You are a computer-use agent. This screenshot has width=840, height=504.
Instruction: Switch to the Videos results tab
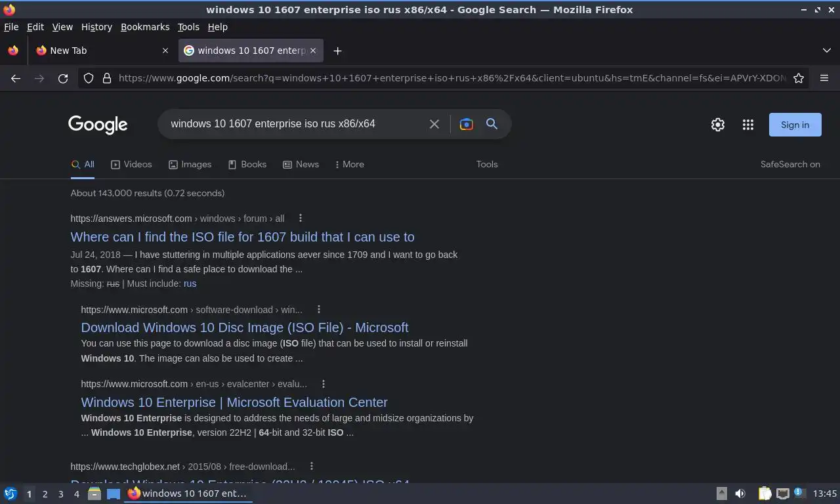click(131, 164)
